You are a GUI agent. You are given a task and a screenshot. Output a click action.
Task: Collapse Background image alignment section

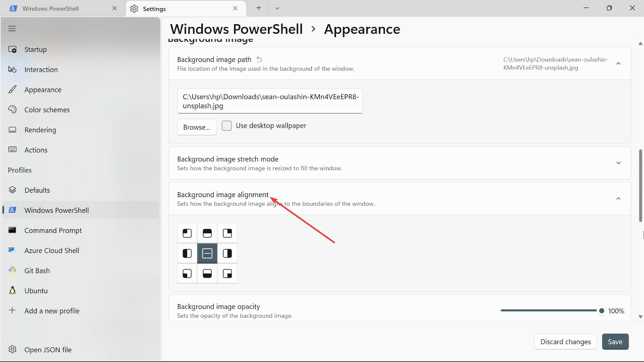[x=619, y=199]
